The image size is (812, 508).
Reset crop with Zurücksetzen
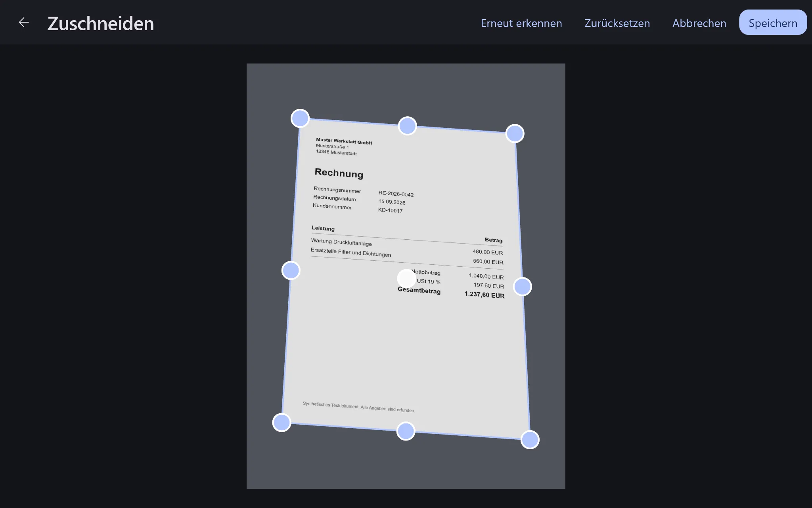point(617,23)
